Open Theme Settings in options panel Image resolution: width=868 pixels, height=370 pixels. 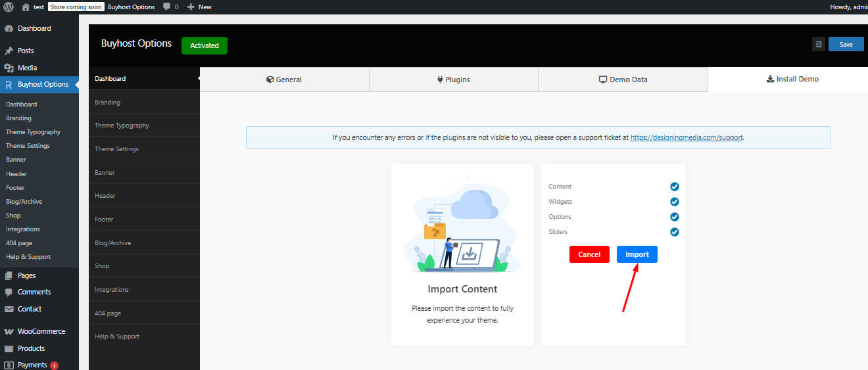144,149
